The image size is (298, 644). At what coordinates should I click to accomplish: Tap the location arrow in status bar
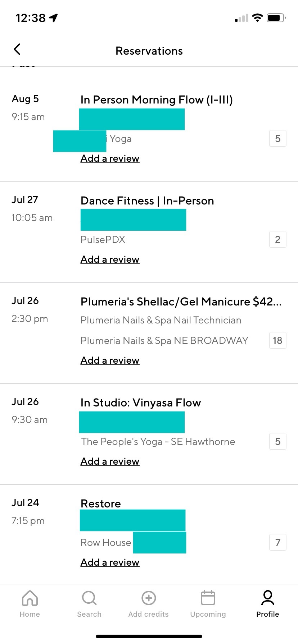(x=54, y=18)
